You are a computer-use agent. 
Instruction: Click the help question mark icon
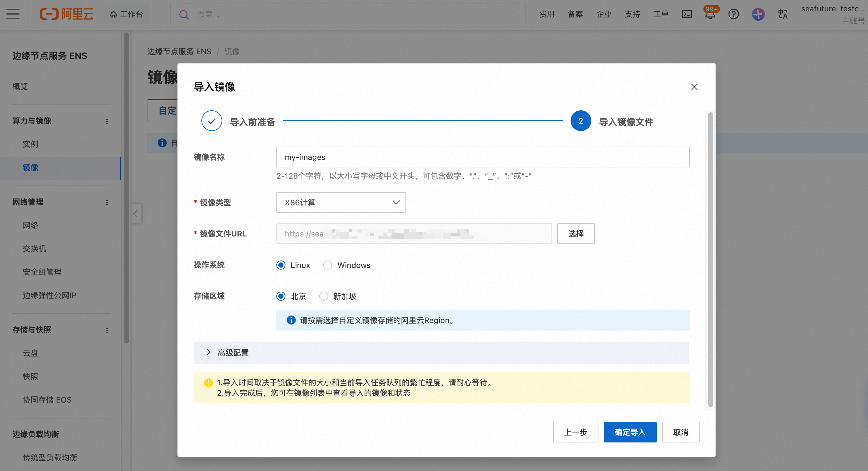[x=734, y=14]
